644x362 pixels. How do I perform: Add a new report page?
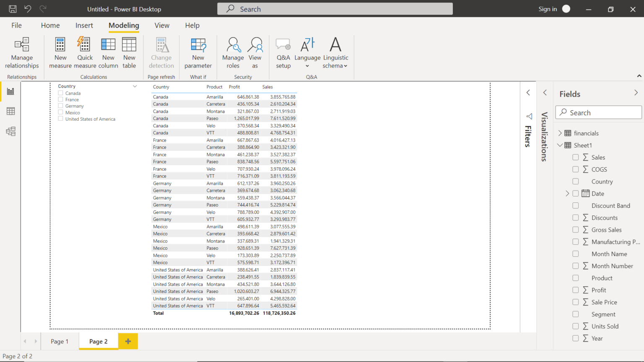pos(128,341)
